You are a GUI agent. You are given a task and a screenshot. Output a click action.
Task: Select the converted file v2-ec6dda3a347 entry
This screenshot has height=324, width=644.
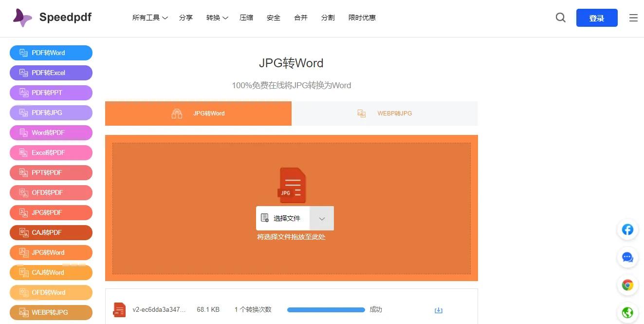[159, 310]
